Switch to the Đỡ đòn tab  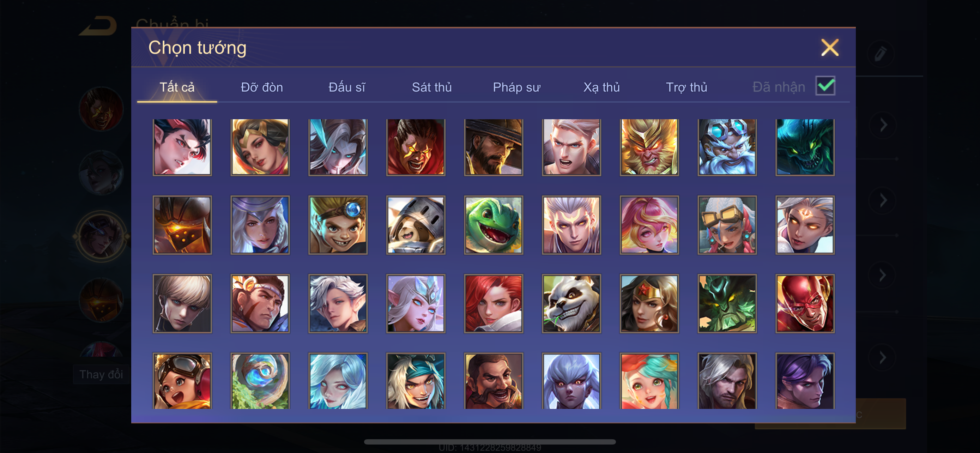point(262,87)
